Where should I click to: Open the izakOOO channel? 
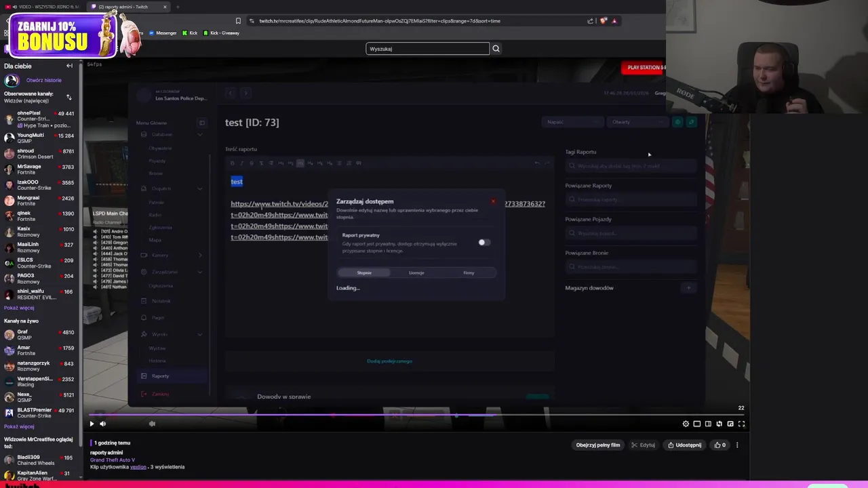point(39,184)
